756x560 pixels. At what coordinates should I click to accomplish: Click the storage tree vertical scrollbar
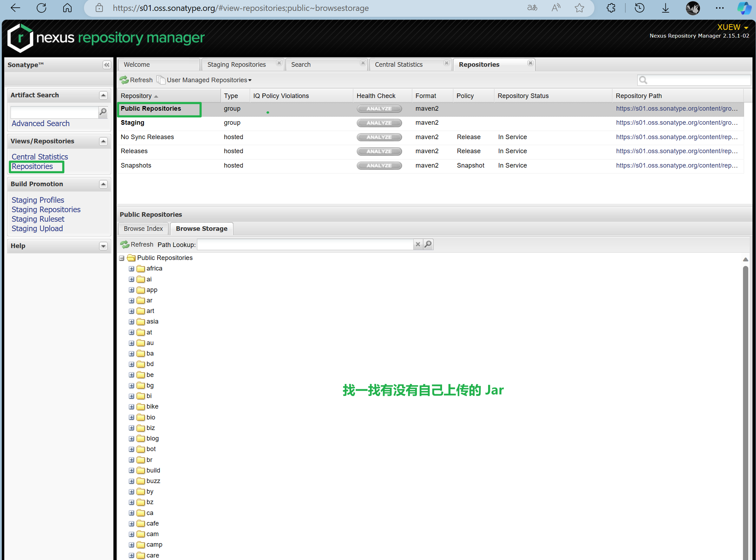745,386
